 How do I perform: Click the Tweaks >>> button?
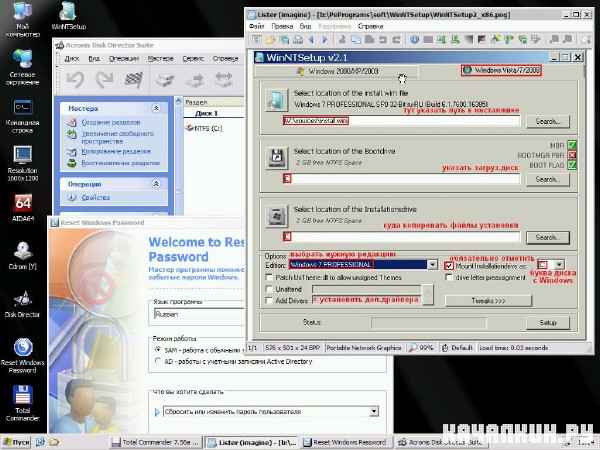[x=488, y=301]
